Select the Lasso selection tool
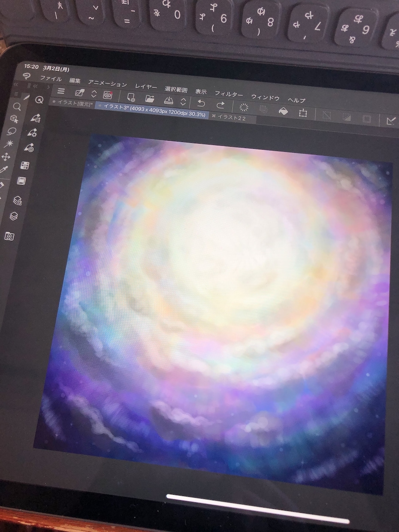 coord(12,131)
